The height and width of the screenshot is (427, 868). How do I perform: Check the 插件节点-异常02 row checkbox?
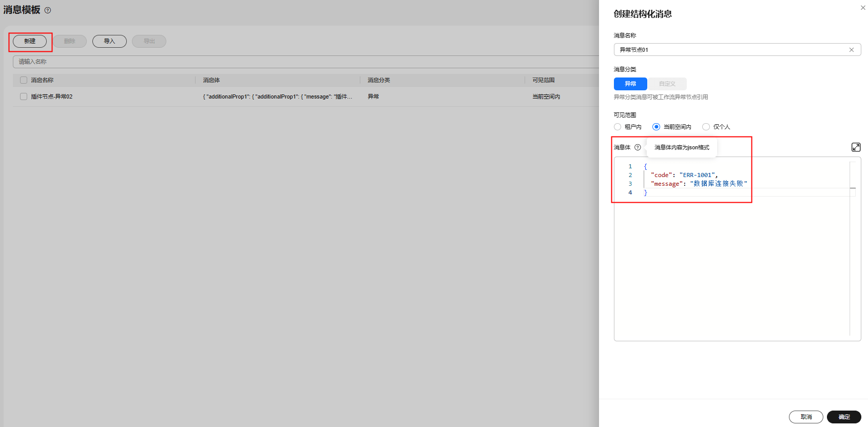click(24, 96)
